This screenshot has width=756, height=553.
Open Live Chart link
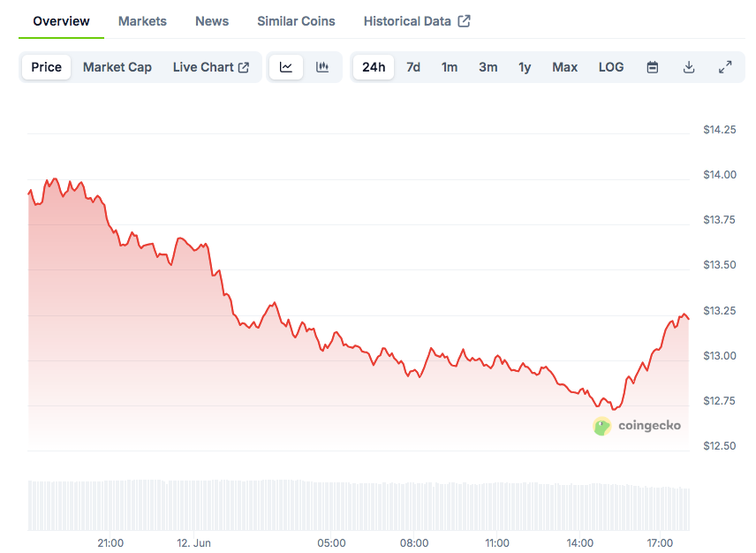[211, 67]
